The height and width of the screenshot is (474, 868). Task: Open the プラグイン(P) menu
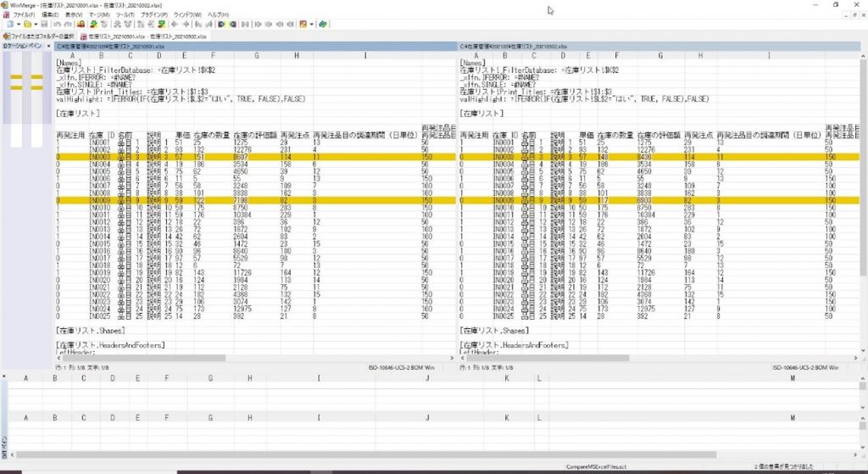click(x=154, y=14)
